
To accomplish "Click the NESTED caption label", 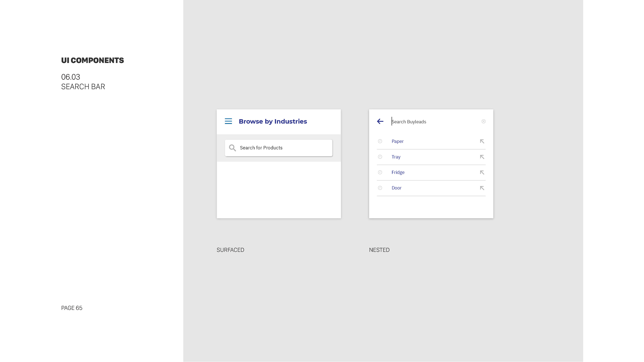I will (x=379, y=250).
